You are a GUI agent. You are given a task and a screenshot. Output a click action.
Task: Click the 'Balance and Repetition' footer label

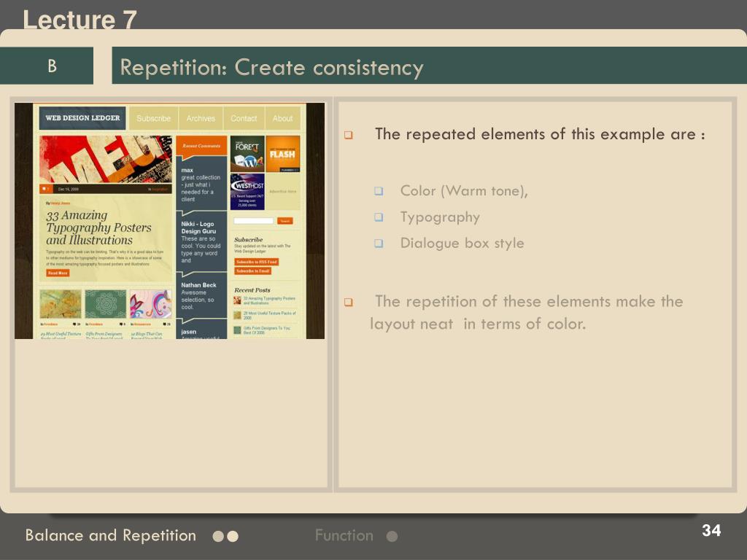coord(111,536)
